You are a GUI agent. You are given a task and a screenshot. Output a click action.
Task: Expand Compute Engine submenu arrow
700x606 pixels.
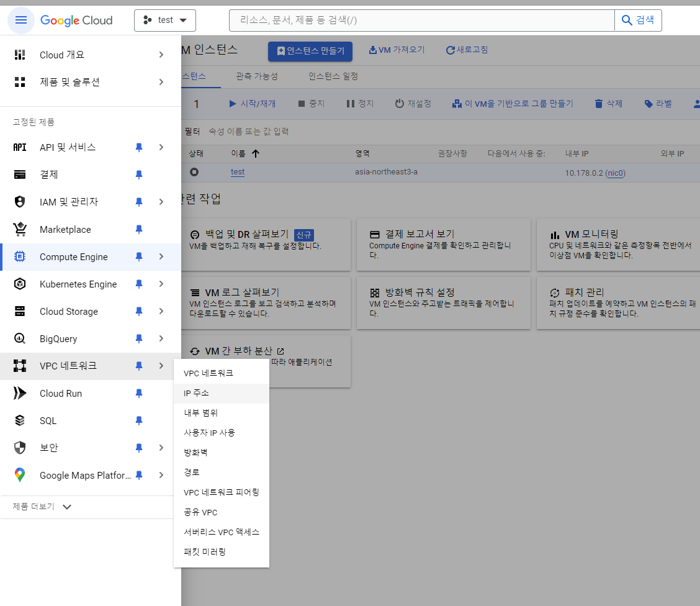coord(161,257)
